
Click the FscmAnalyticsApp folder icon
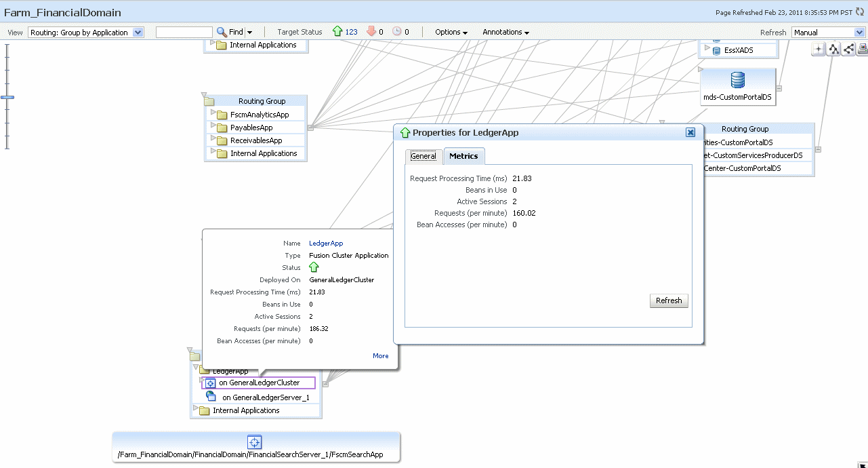pyautogui.click(x=222, y=115)
